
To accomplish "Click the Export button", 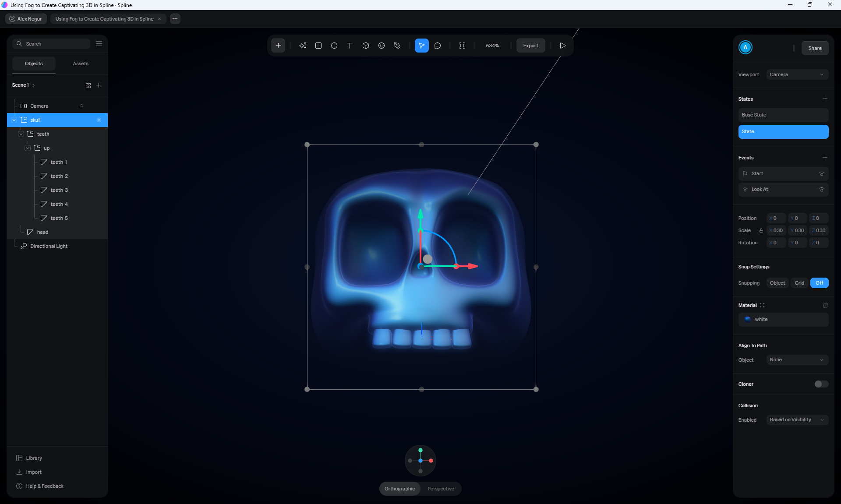I will coord(530,46).
